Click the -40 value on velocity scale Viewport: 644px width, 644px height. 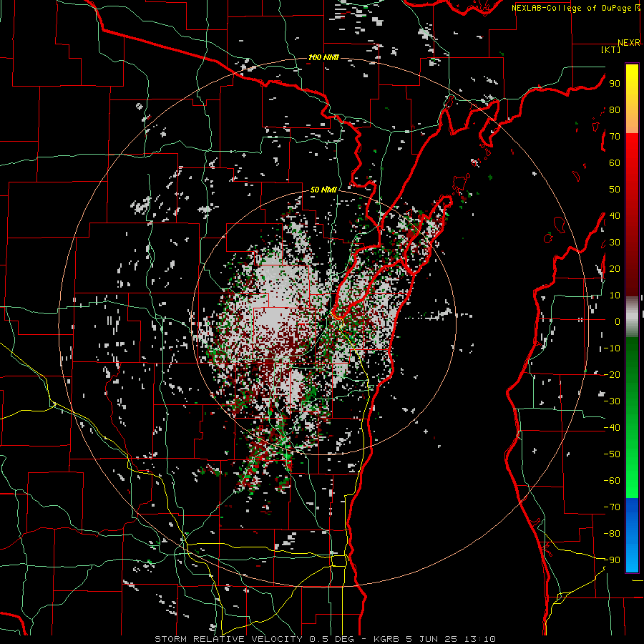tap(612, 428)
